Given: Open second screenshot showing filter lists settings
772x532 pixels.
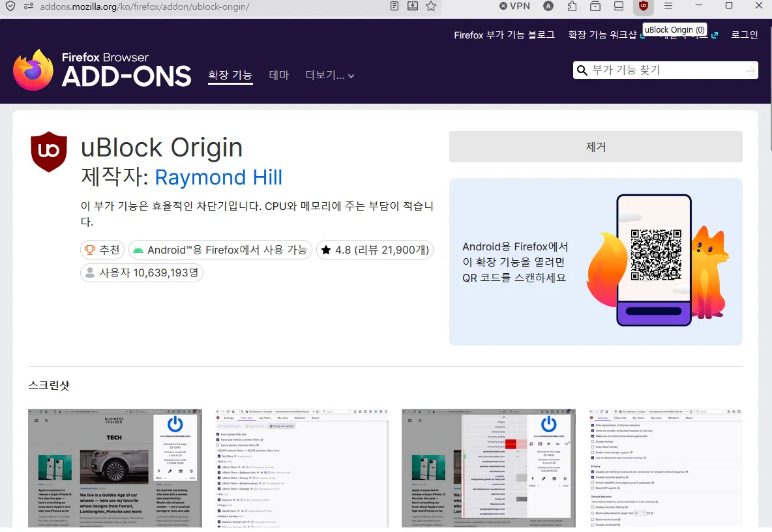Looking at the screenshot, I should [301, 468].
